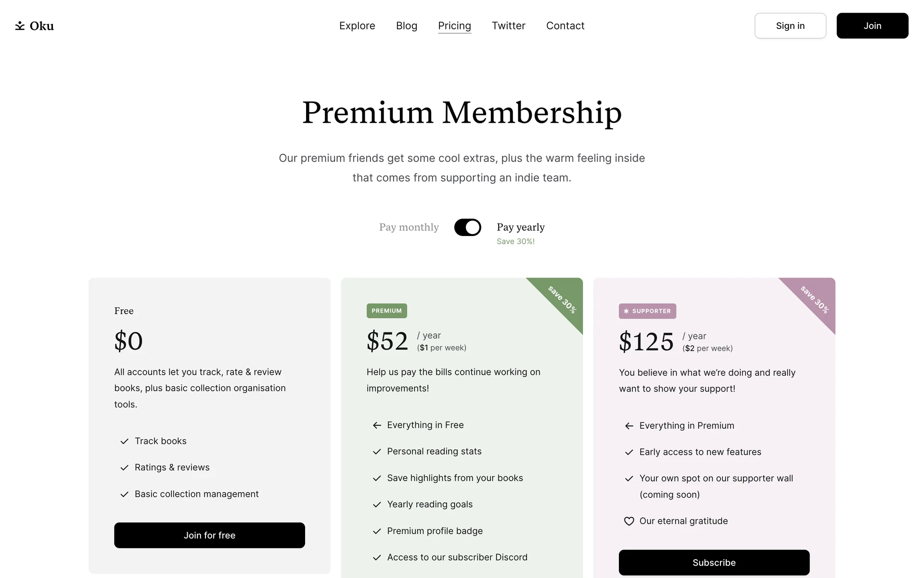The image size is (924, 578).
Task: Click Subscribe on the Supporter plan
Action: [714, 563]
